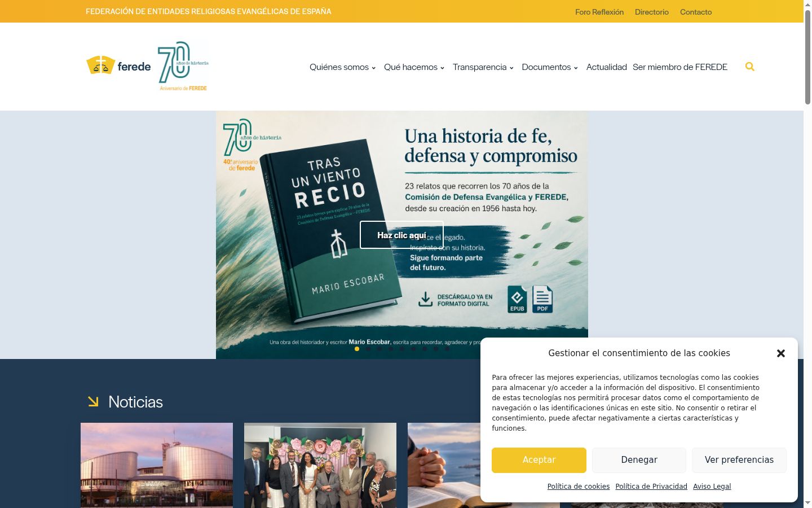
Task: Open Ver preferencias for cookies
Action: tap(739, 460)
